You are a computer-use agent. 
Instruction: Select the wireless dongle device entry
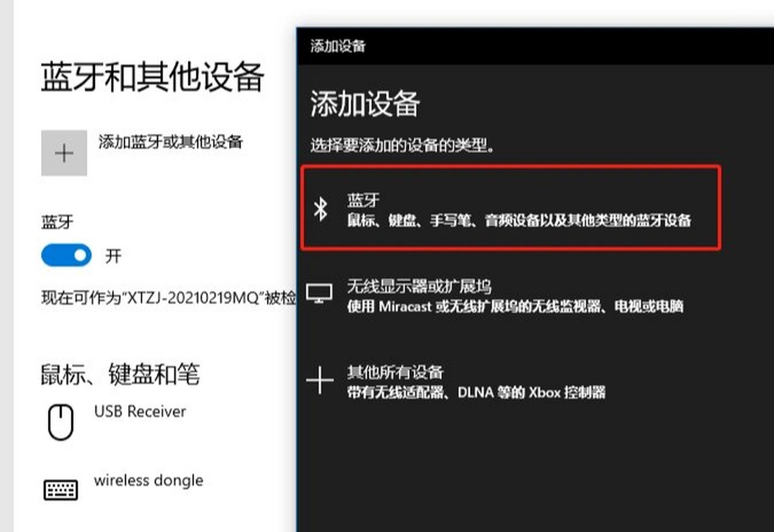point(123,488)
